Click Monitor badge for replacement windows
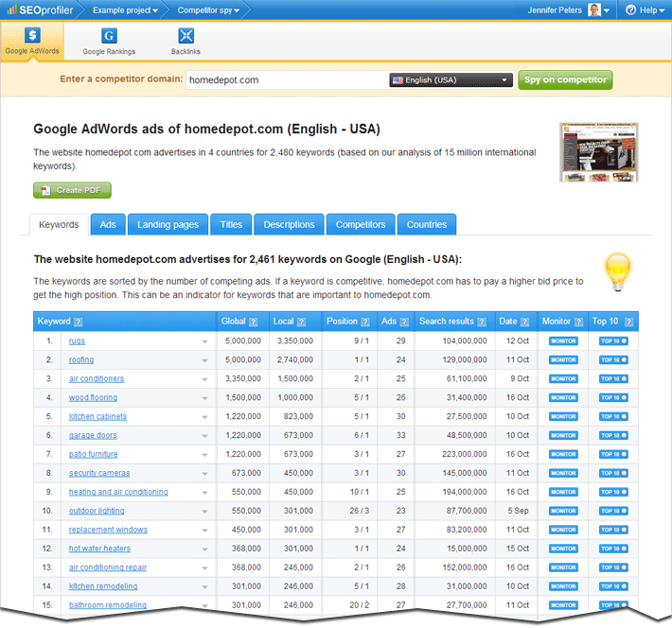The height and width of the screenshot is (628, 672). pos(563,530)
